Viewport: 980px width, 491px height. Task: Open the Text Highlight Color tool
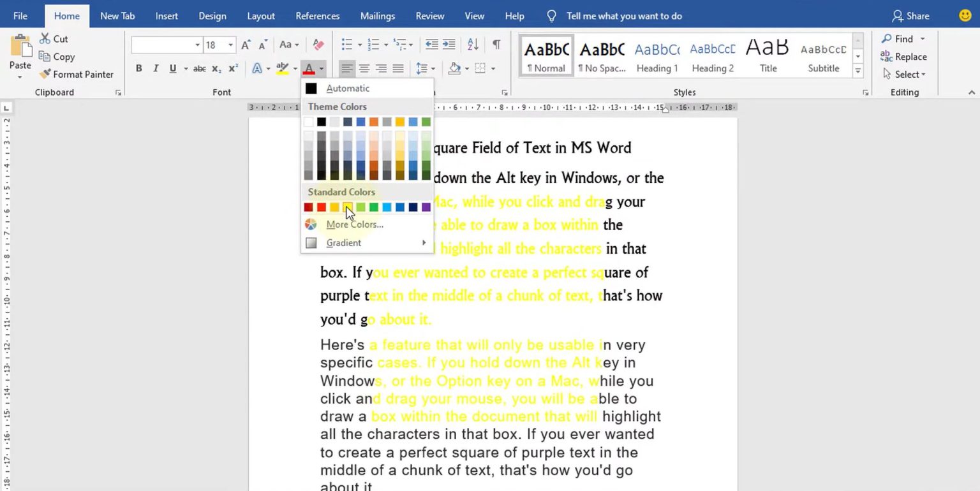click(x=283, y=68)
